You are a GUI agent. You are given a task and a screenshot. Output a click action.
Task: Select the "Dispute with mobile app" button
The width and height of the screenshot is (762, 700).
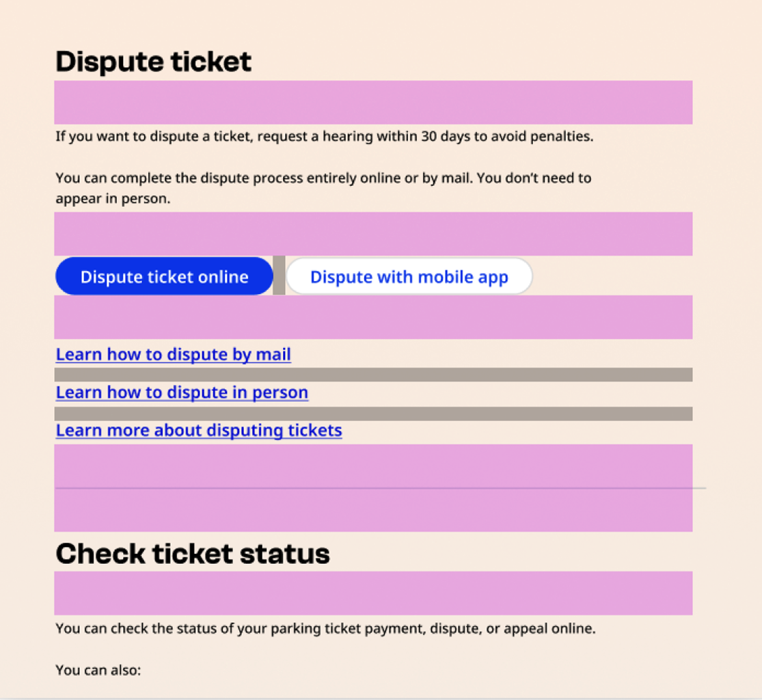click(409, 276)
